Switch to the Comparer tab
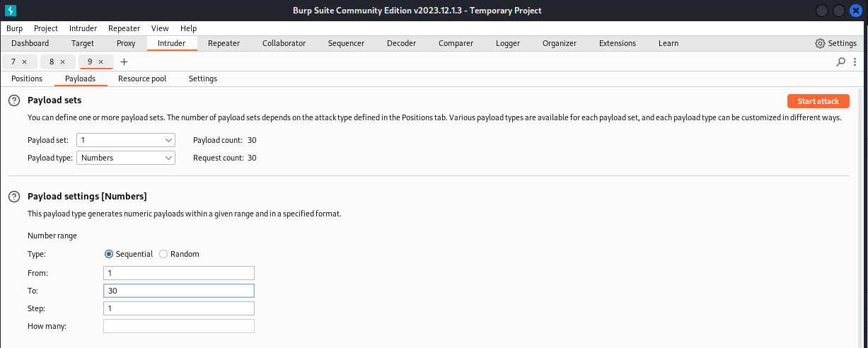868x348 pixels. point(456,43)
